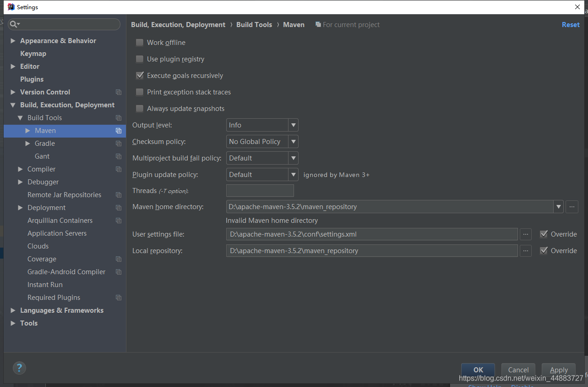Click the project-level icon next to Remote Jar Repositories
The width and height of the screenshot is (588, 387).
119,195
